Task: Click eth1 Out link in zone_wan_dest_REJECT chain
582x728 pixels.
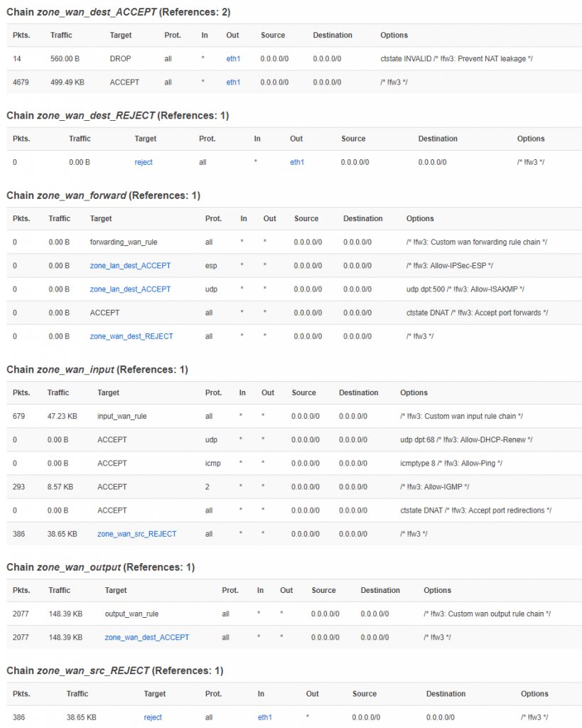Action: [297, 162]
